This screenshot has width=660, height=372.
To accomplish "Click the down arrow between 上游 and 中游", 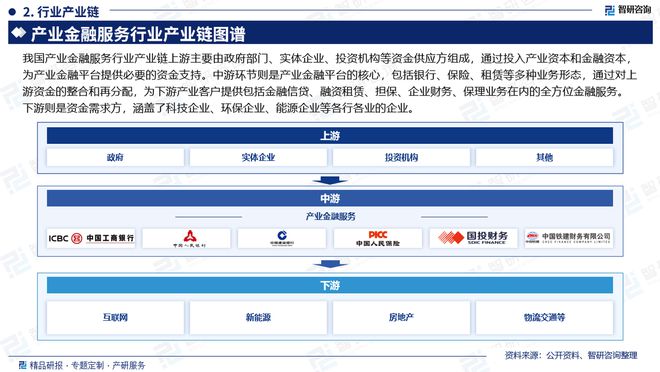I will click(x=330, y=180).
